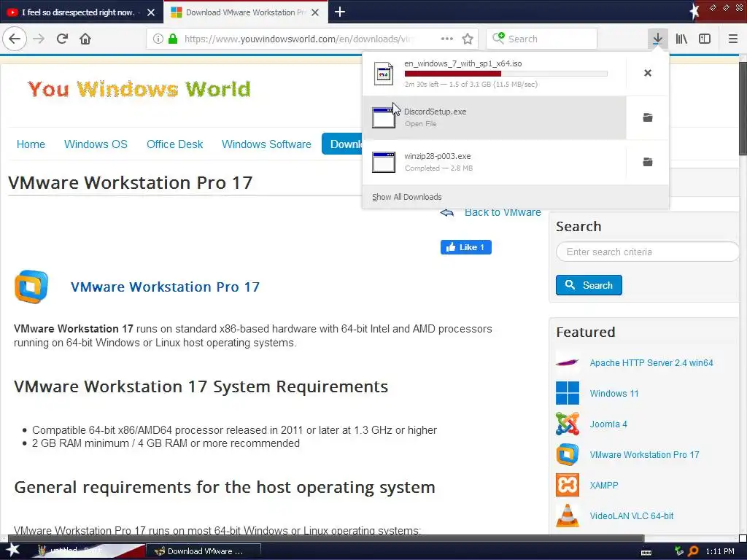Open the Windows 11 featured link

(x=614, y=393)
